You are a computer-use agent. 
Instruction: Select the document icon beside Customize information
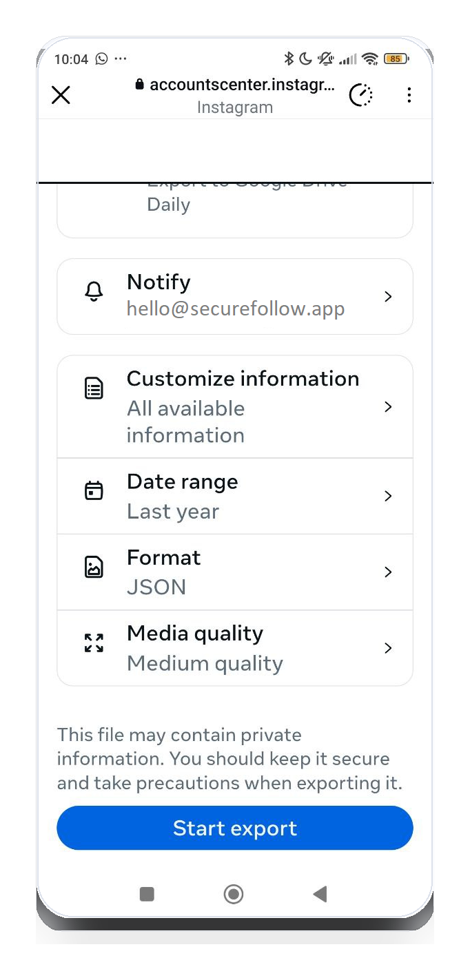[93, 388]
